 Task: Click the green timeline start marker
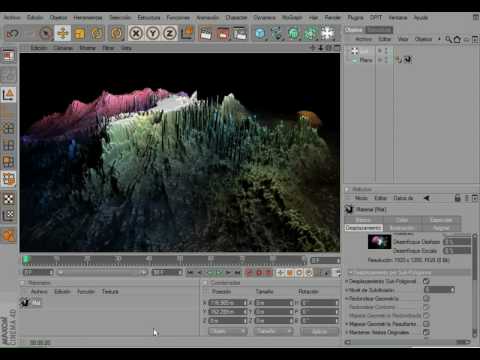pos(26,259)
